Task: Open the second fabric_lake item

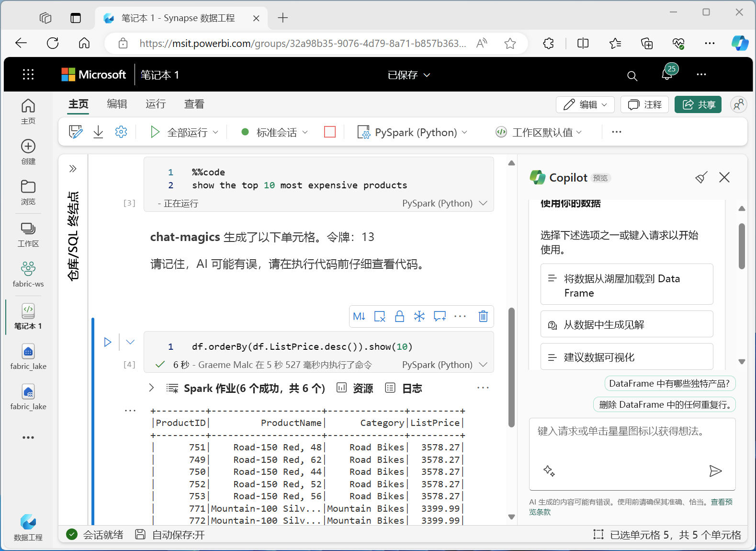Action: pyautogui.click(x=28, y=397)
